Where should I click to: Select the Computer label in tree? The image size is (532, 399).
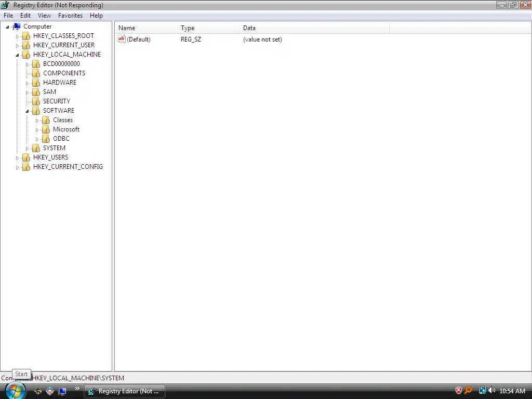tap(37, 26)
